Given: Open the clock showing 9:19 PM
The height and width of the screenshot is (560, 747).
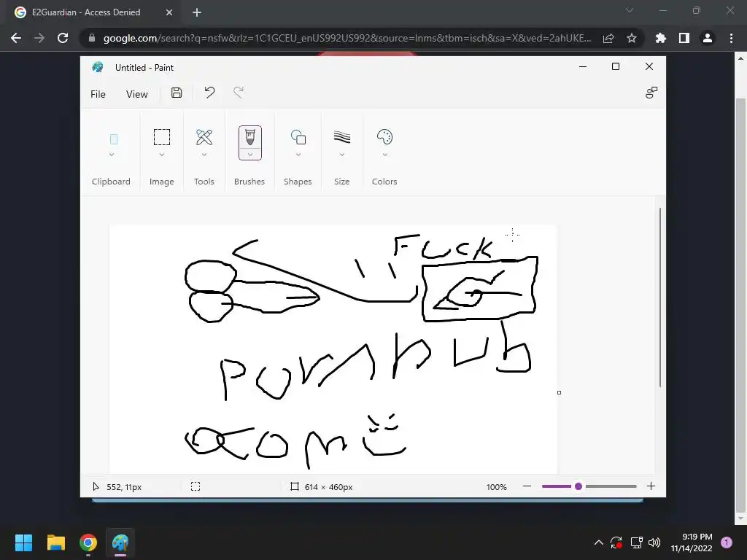Looking at the screenshot, I should (692, 542).
